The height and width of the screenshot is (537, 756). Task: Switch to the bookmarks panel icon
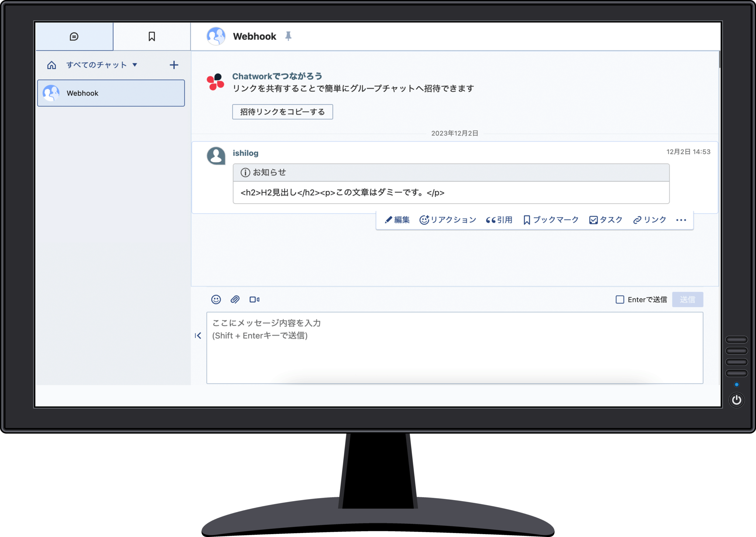pos(151,36)
